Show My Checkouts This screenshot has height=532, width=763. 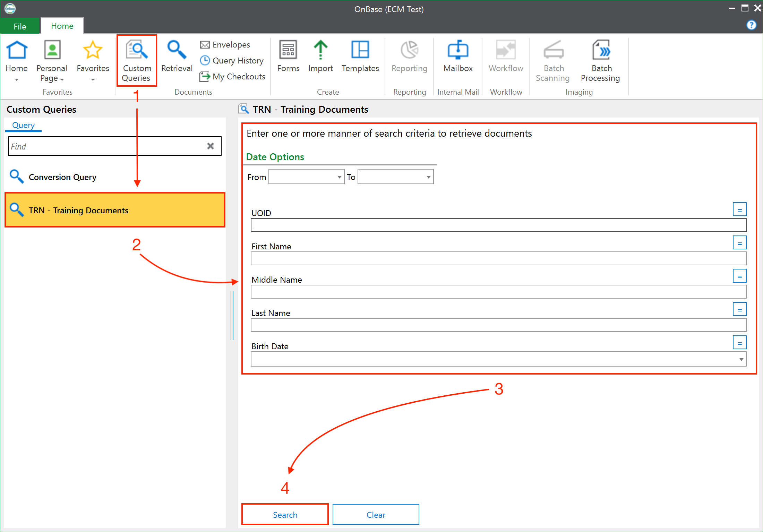(232, 77)
